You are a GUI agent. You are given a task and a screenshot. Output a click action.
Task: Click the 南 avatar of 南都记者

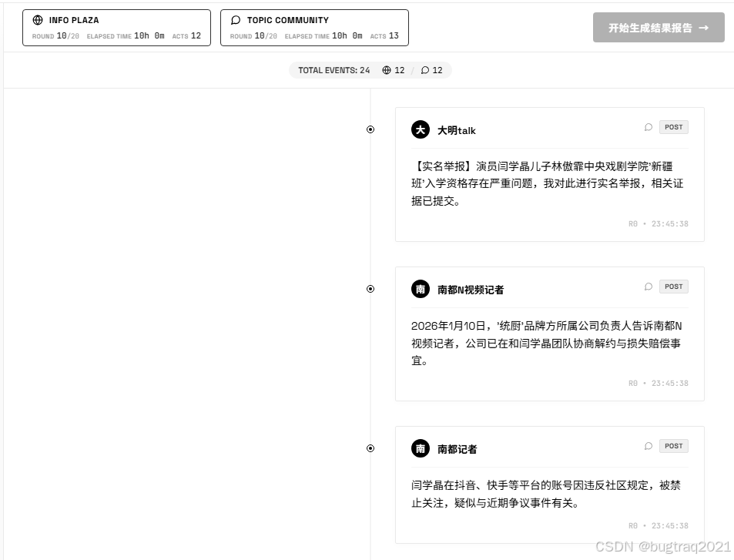pos(421,448)
